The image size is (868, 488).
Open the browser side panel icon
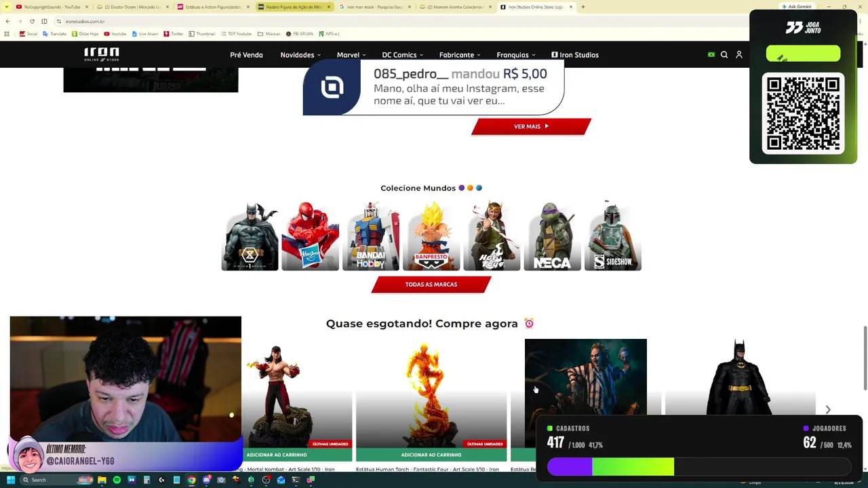[44, 22]
